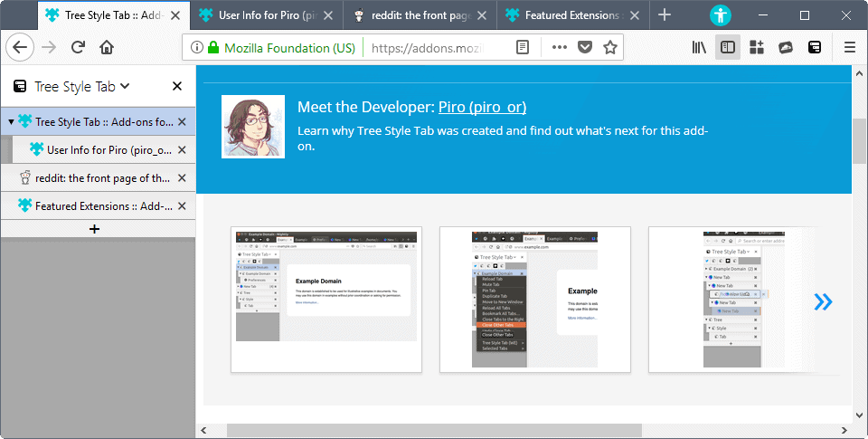Screen dimensions: 868x439
Task: Open the context menu screenshot thumbnail
Action: pos(535,300)
